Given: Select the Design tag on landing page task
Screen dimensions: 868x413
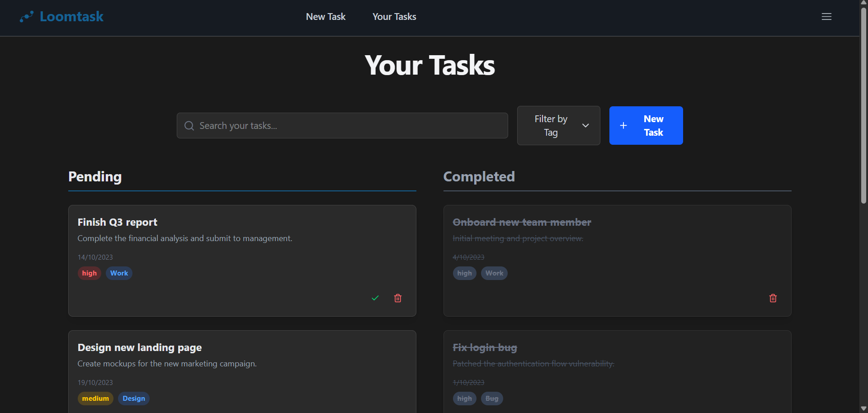Looking at the screenshot, I should (x=134, y=399).
